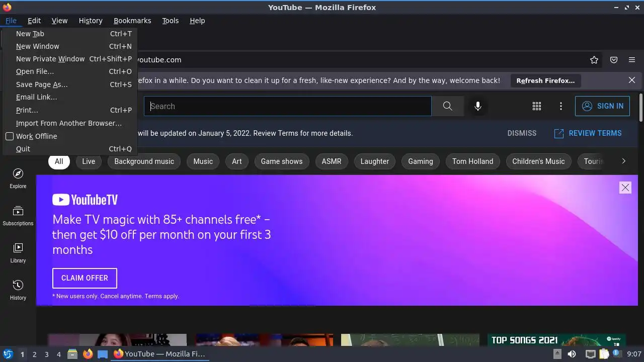
Task: Open YouTube settings three-dot menu
Action: point(561,106)
